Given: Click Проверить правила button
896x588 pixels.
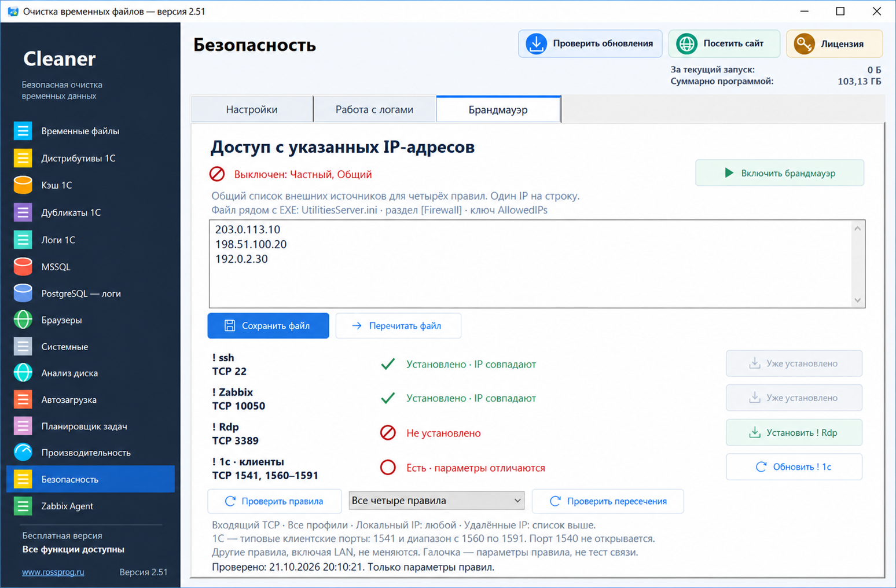Looking at the screenshot, I should pyautogui.click(x=274, y=501).
